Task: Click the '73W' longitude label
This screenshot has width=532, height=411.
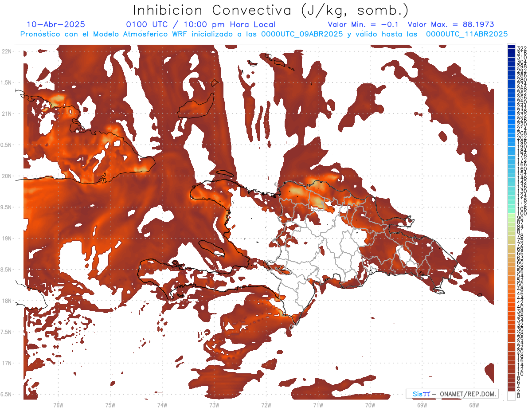Action: [x=214, y=405]
